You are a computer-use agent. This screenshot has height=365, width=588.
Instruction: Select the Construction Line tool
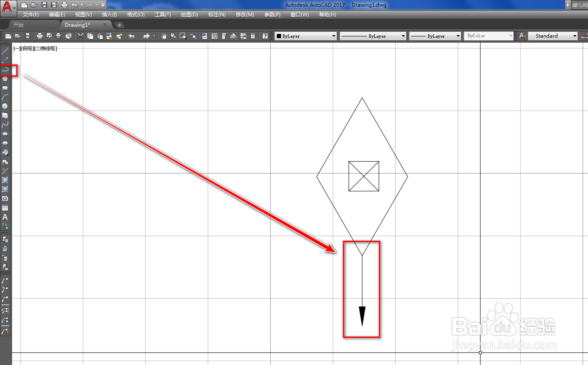pos(5,60)
